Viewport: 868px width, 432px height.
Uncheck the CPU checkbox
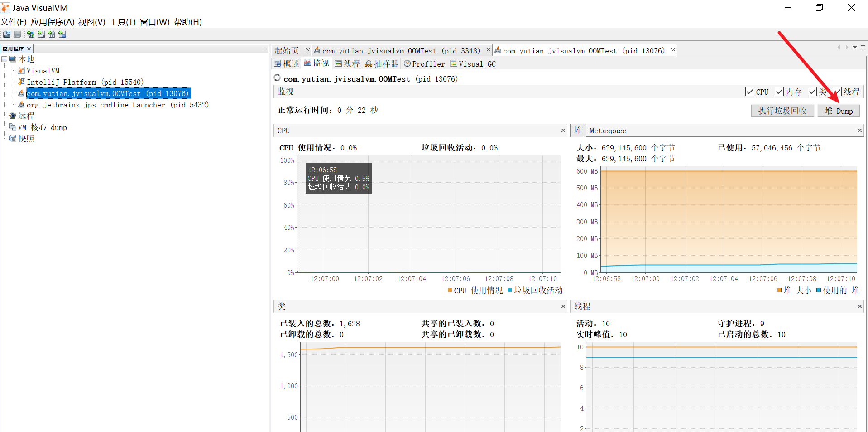coord(749,92)
